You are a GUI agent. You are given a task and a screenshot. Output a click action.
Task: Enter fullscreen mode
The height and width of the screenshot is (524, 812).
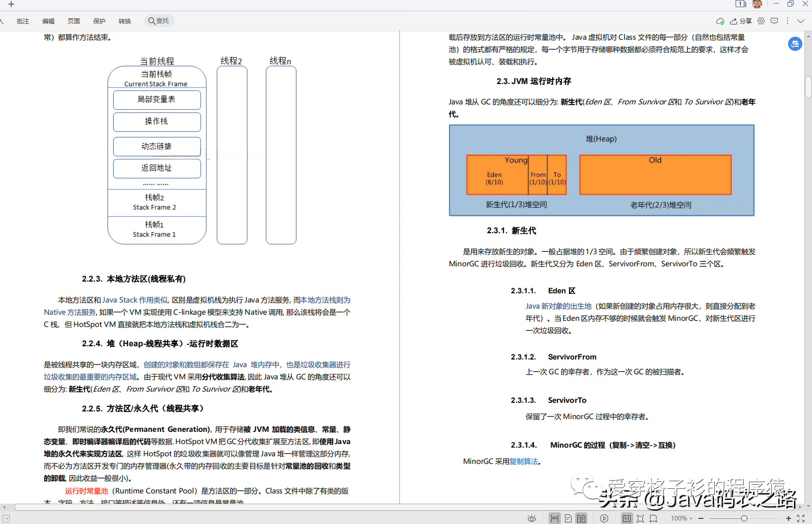(x=801, y=518)
